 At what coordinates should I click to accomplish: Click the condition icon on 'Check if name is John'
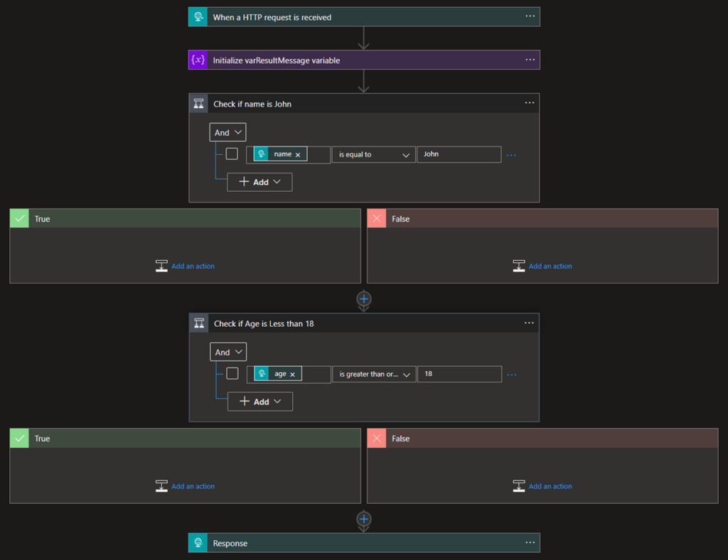199,104
